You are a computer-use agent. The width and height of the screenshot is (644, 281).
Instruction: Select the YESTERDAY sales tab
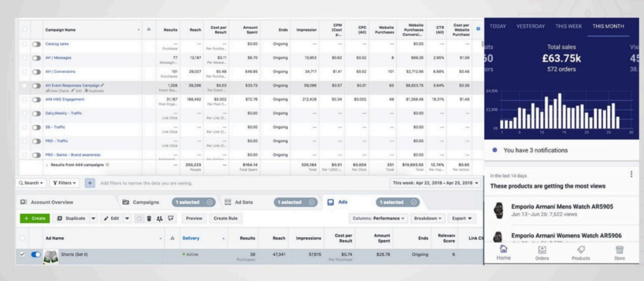[x=530, y=26]
